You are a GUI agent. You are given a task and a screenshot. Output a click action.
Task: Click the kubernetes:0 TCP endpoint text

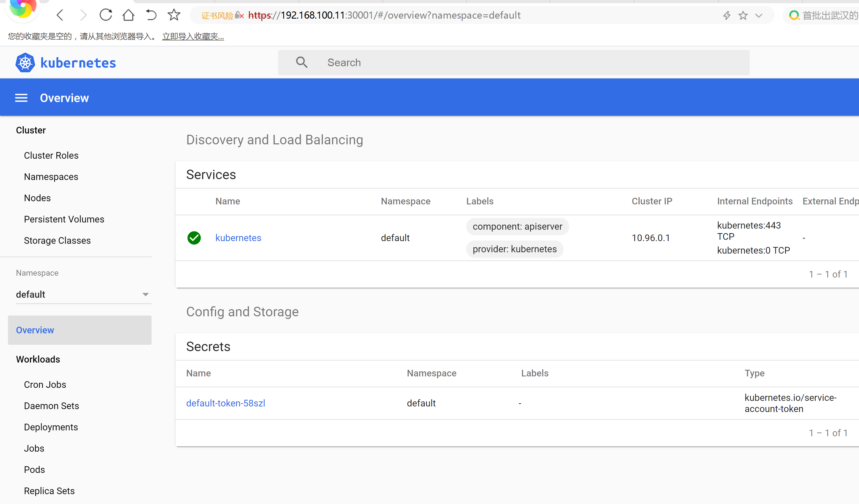click(753, 250)
